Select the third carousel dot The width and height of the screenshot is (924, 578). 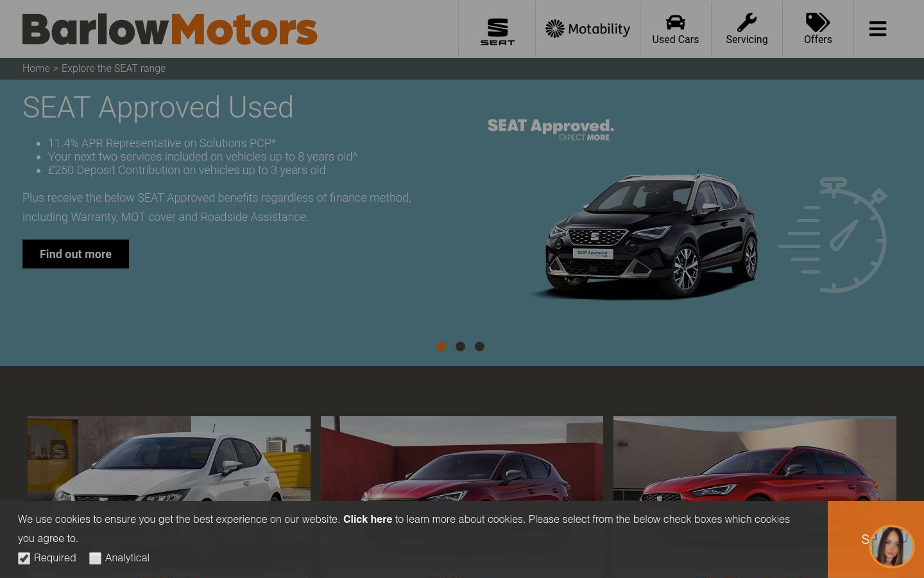479,346
